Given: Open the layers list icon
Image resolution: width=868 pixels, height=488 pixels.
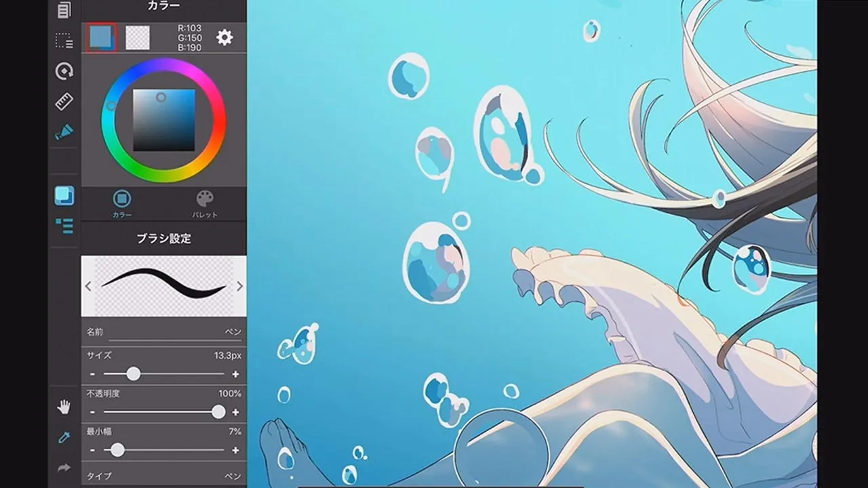Looking at the screenshot, I should pos(64,226).
